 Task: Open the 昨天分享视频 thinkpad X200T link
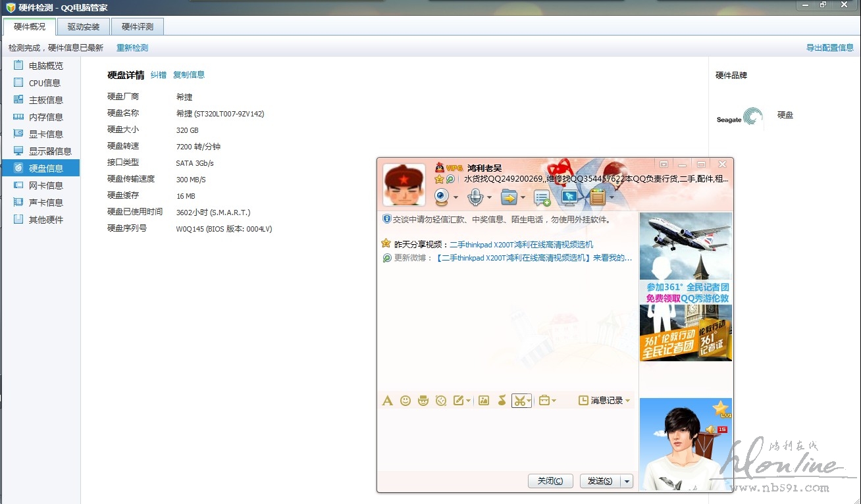[521, 244]
